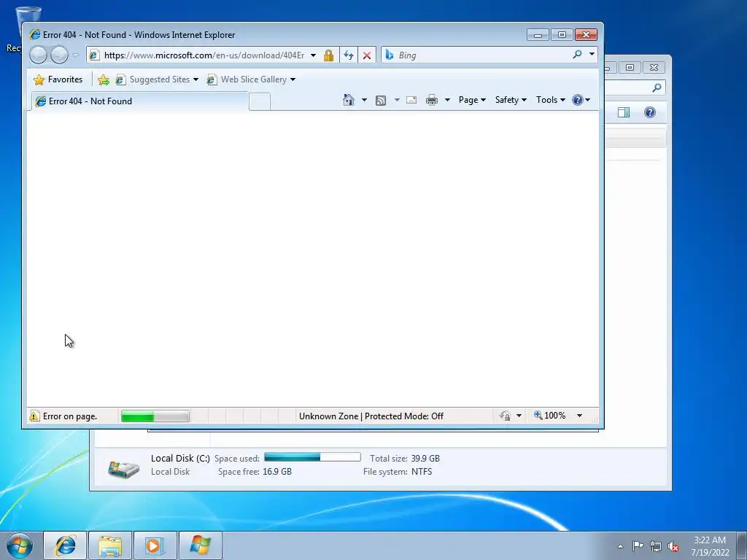Click the address bar URL field
Image resolution: width=747 pixels, height=560 pixels.
coord(204,55)
